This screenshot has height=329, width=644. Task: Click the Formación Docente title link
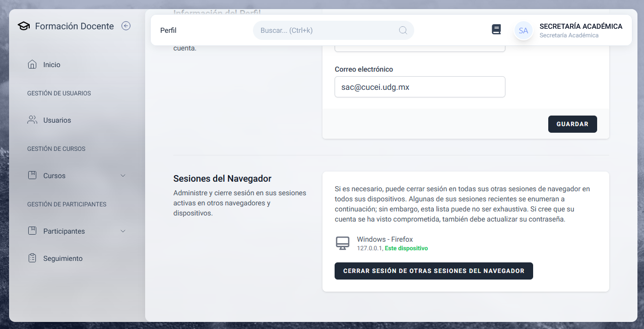(74, 26)
